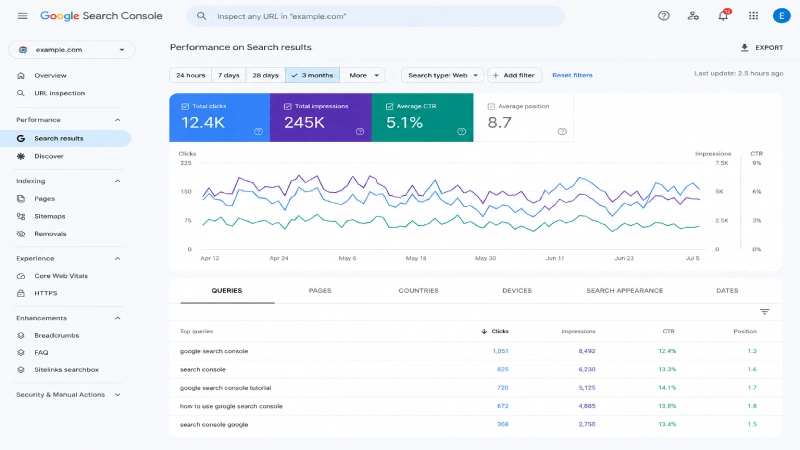Open the Search type: Web dropdown
800x450 pixels.
tap(442, 75)
